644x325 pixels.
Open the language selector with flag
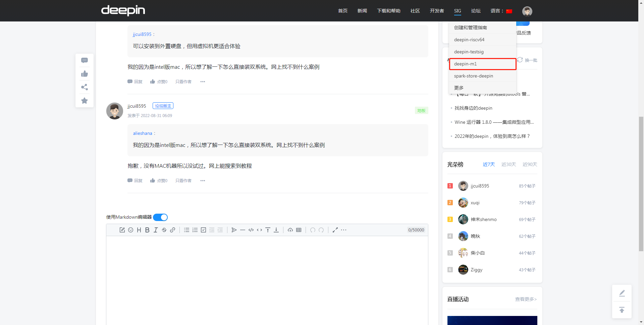point(501,11)
